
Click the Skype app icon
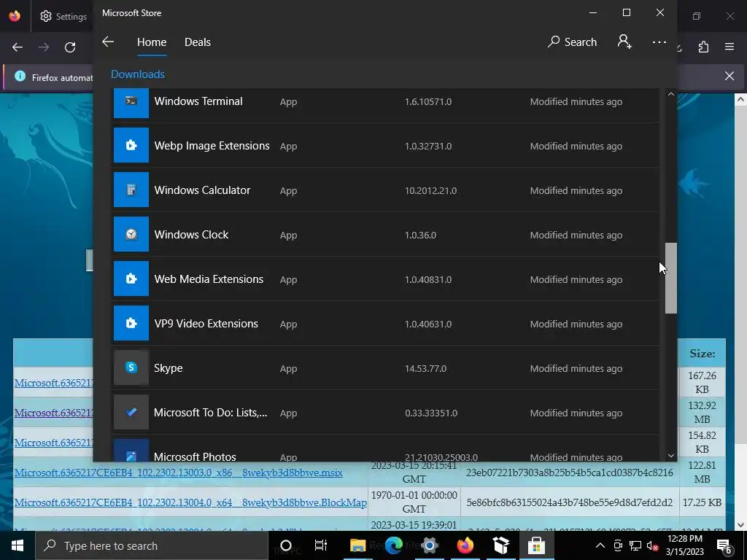[131, 367]
